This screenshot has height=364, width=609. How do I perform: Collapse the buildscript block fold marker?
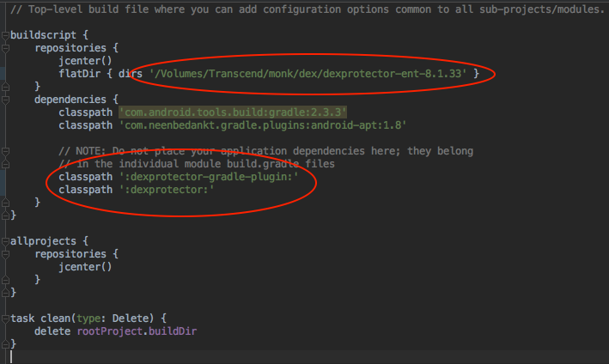(4, 35)
